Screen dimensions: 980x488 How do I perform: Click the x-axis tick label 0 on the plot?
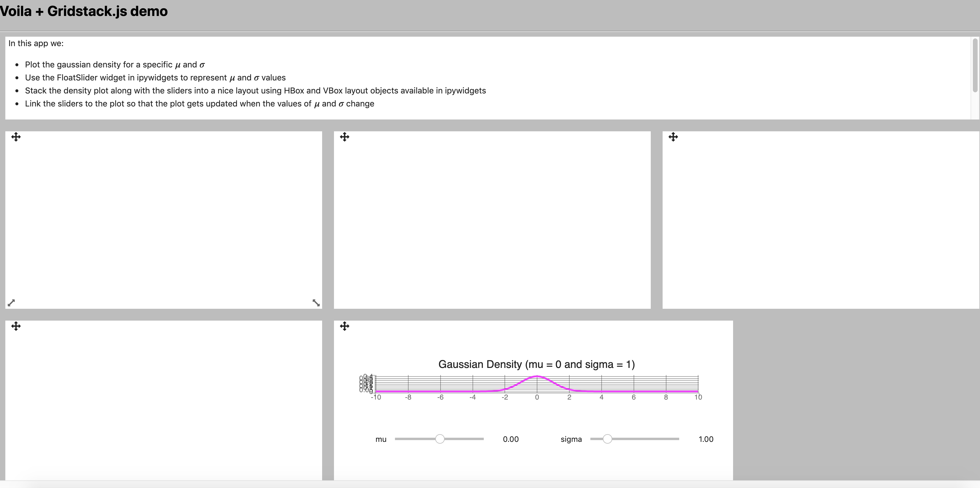[x=537, y=397]
